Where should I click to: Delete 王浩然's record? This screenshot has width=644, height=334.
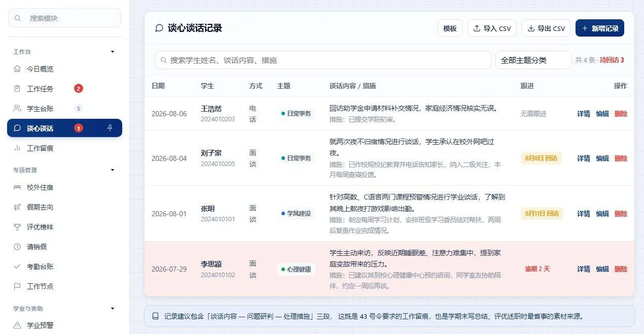tap(621, 114)
